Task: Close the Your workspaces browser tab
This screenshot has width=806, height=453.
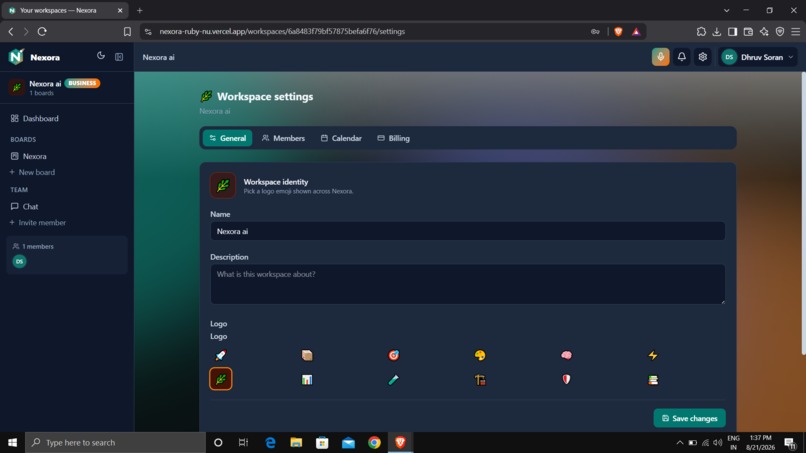Action: pos(120,10)
